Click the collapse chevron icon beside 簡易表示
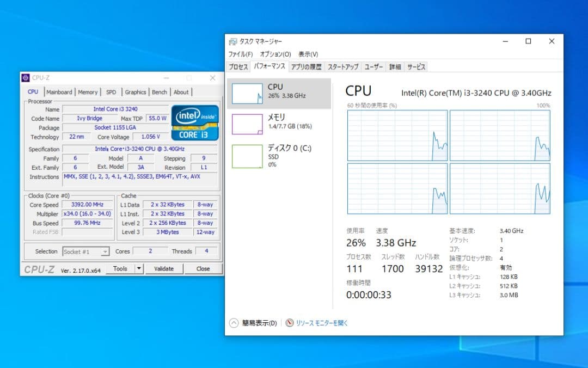The width and height of the screenshot is (588, 368). click(234, 323)
